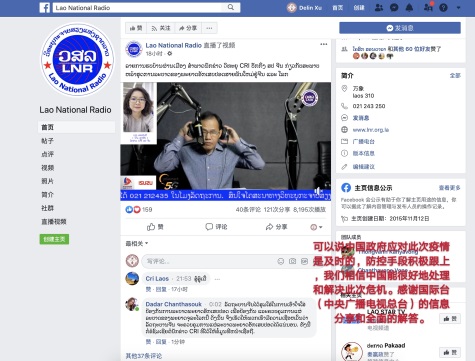
Task: Open the Videos tab in left sidebar
Action: click(48, 168)
